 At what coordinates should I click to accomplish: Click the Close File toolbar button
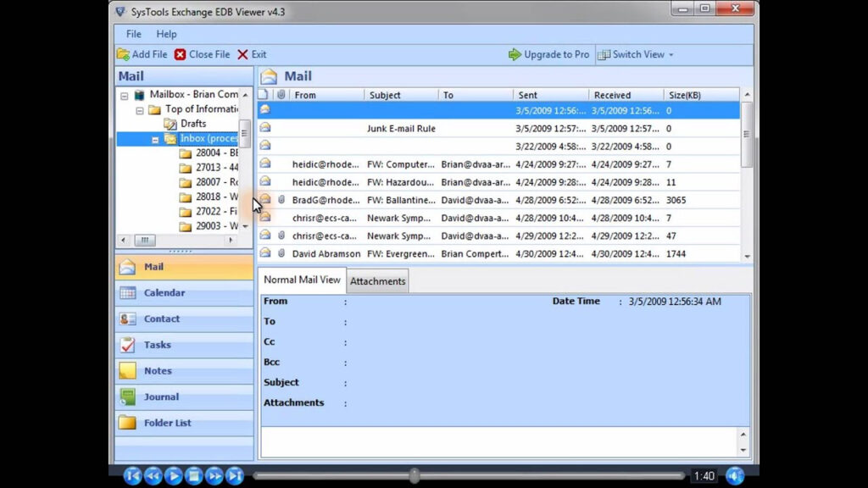(x=202, y=54)
